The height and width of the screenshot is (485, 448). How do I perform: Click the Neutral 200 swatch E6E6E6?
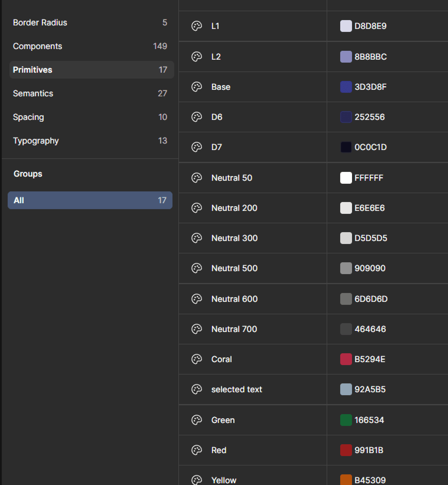(346, 208)
